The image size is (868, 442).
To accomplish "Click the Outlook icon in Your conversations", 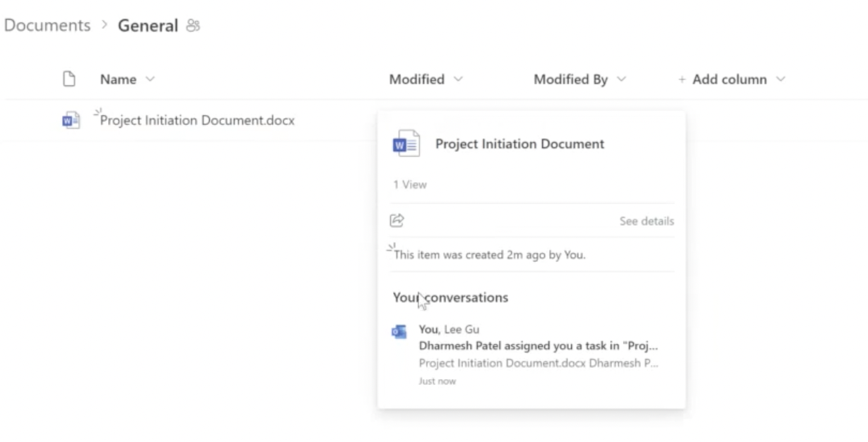I will (399, 331).
